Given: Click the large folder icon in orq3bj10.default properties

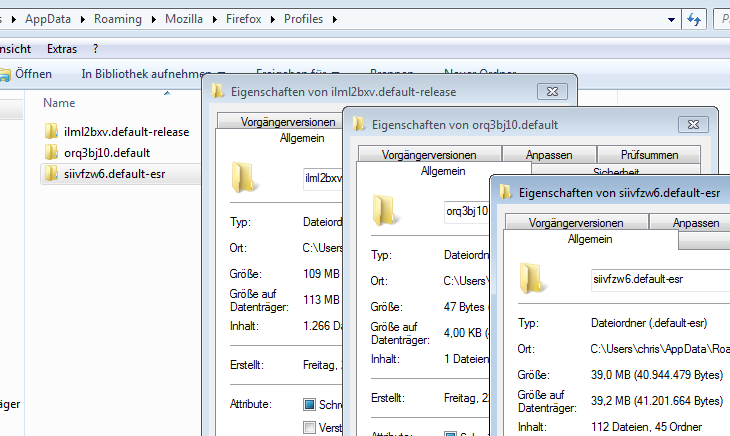Looking at the screenshot, I should point(384,210).
